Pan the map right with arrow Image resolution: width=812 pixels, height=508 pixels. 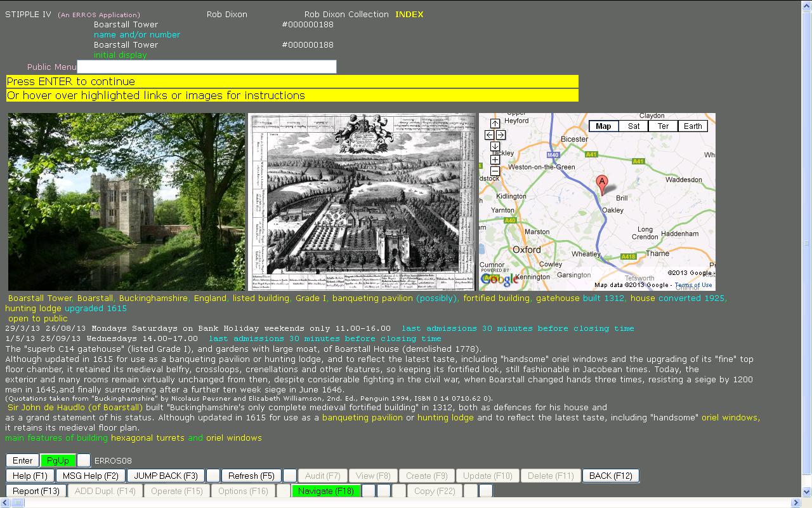pos(501,135)
